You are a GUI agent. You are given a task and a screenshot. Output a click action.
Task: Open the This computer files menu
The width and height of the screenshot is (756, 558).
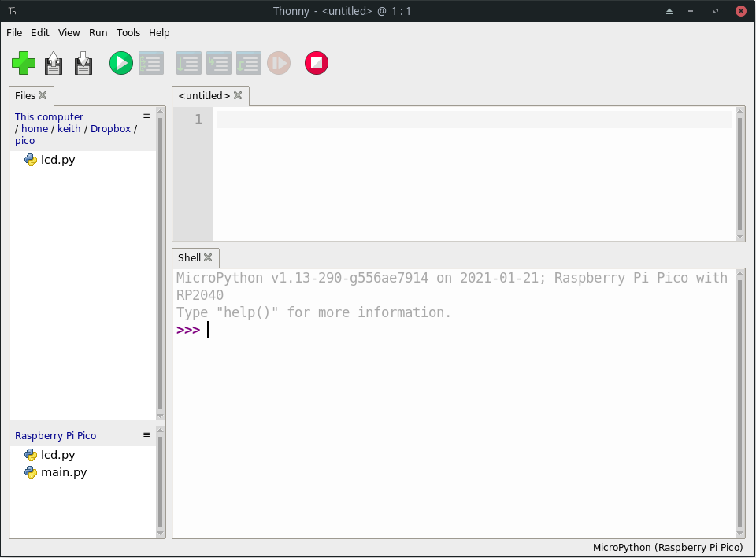point(146,116)
